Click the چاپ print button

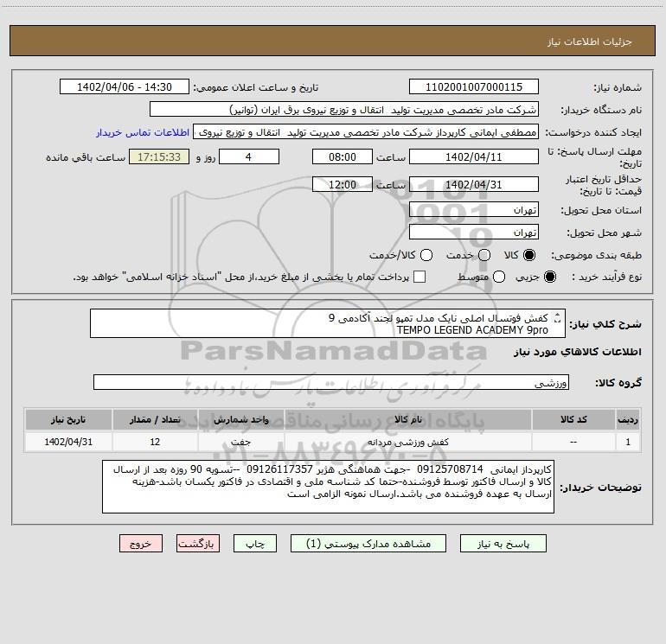[255, 544]
